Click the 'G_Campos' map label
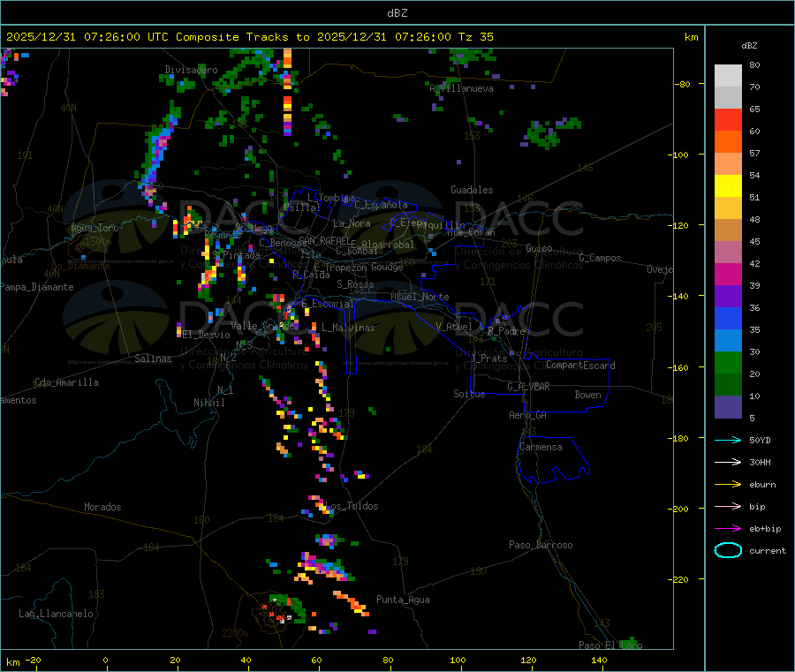Screen dimensions: 795x672 pyautogui.click(x=601, y=258)
